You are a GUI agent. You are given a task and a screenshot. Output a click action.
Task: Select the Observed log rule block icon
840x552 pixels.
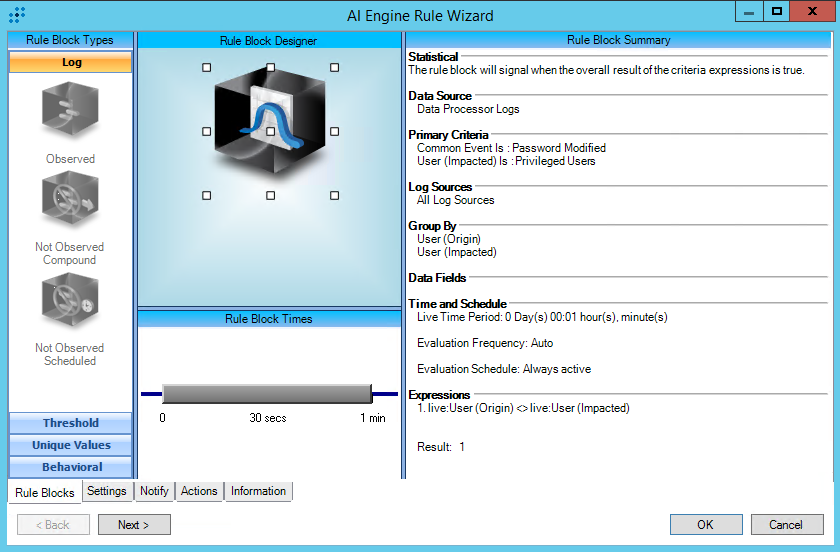point(70,112)
